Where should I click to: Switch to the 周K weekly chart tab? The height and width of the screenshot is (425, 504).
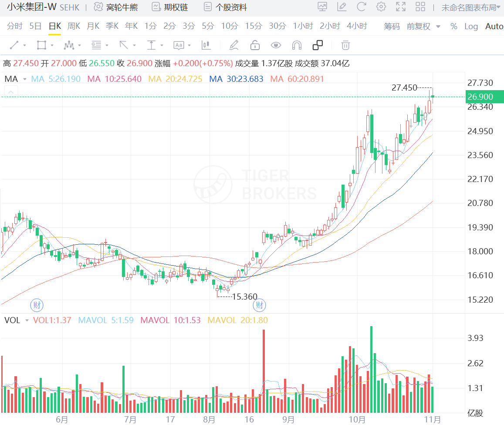(73, 26)
